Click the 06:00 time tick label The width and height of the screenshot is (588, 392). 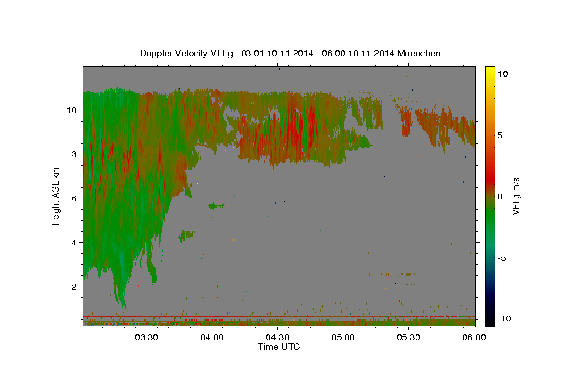pos(474,337)
